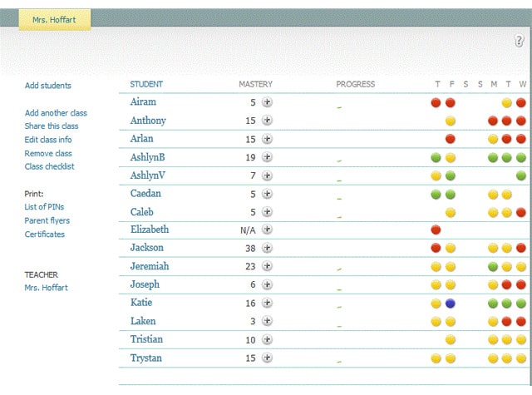
Task: Expand AshlynV's mastery plus icon
Action: coord(268,175)
